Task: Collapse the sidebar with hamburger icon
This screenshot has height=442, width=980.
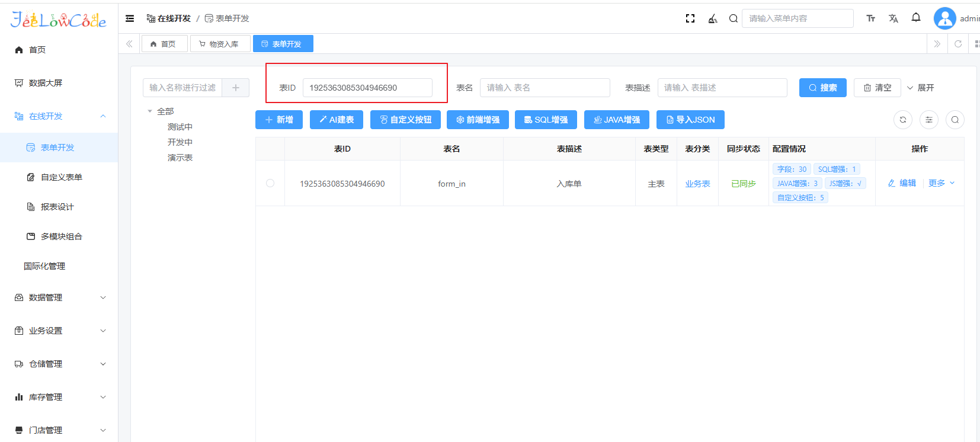Action: (130, 18)
